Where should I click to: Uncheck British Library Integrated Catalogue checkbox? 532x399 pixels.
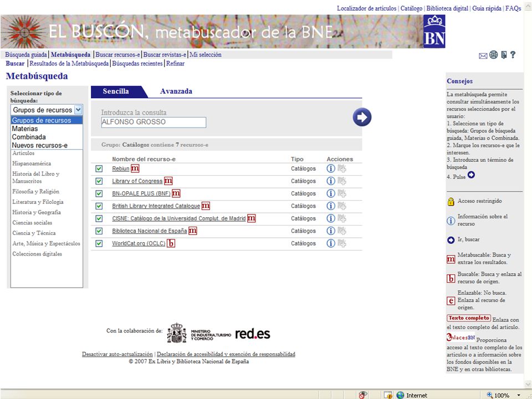[x=99, y=206]
